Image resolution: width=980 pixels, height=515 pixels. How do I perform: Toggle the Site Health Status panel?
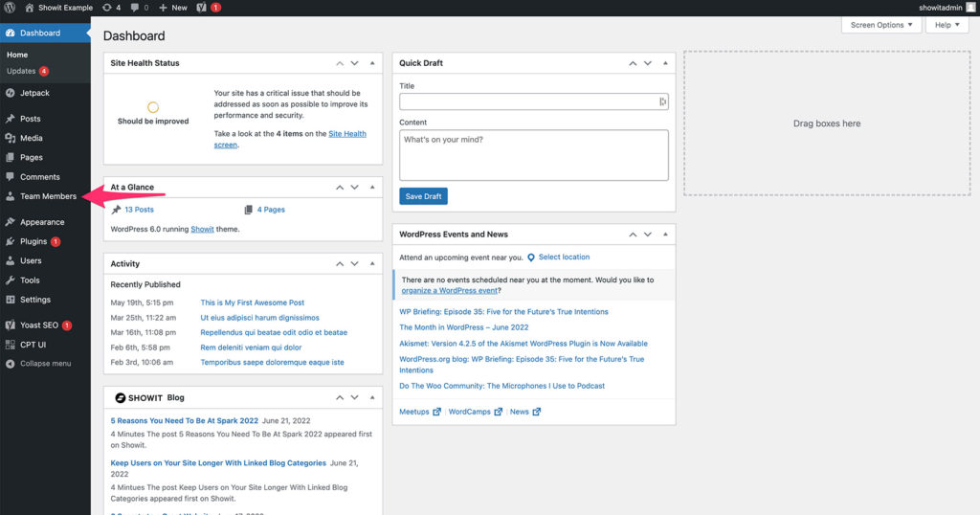(x=372, y=63)
